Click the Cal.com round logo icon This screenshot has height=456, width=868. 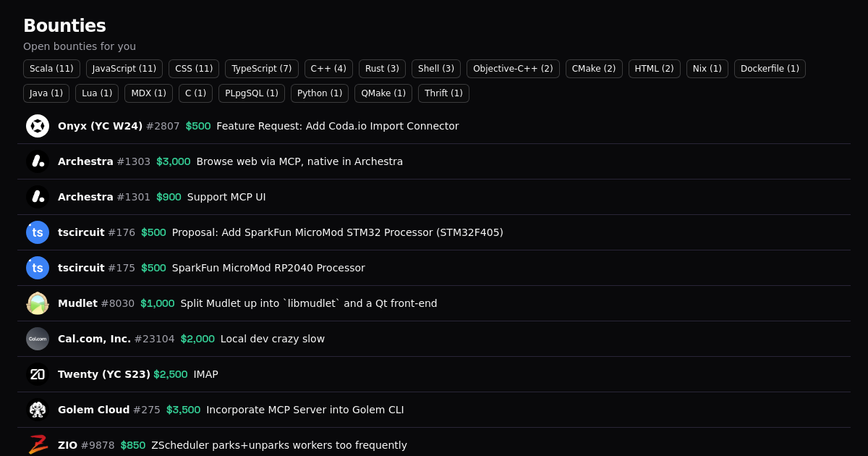tap(38, 339)
